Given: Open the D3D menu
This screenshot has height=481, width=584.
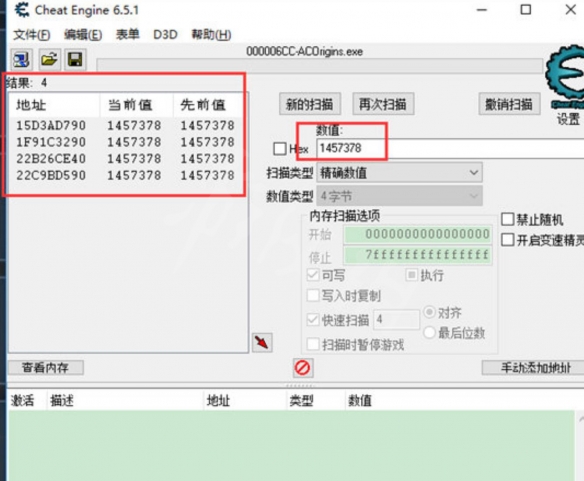Looking at the screenshot, I should pyautogui.click(x=165, y=35).
